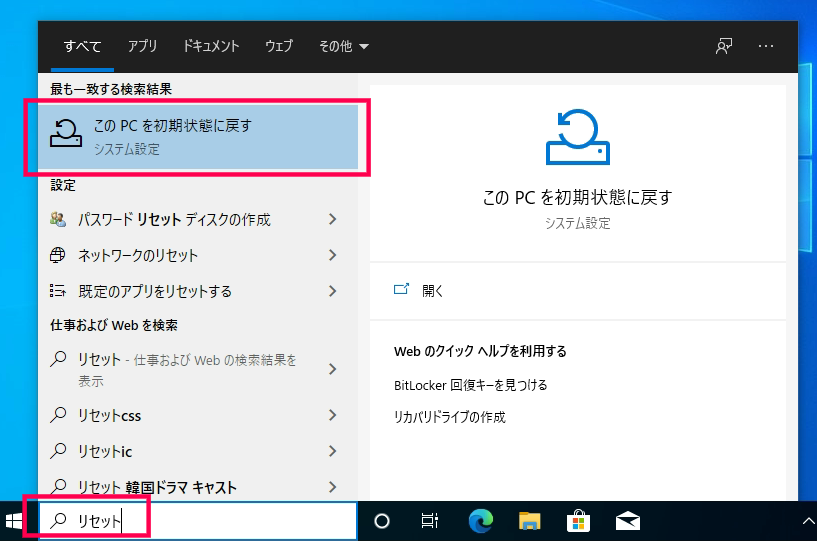Click the open arrow icon beside 開く
Screen dimensions: 817x541
tap(401, 290)
